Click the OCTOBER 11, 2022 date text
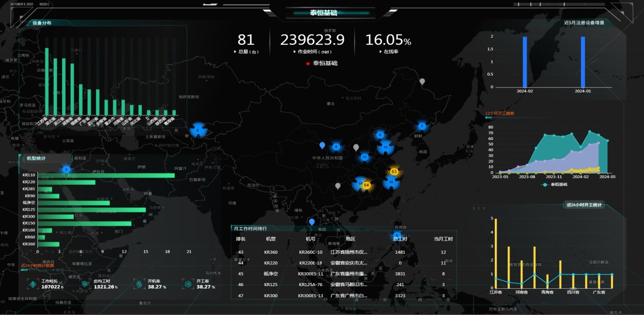This screenshot has height=315, width=644. coord(22,4)
